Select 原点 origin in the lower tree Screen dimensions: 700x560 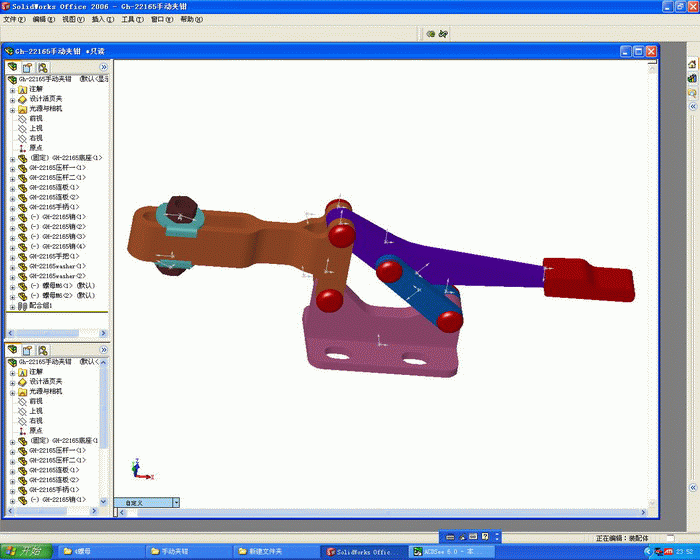click(x=36, y=430)
